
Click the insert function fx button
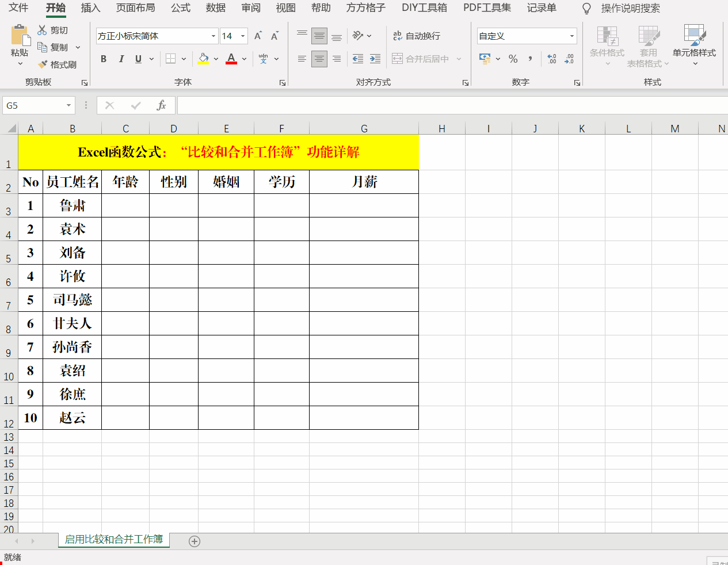pyautogui.click(x=162, y=105)
